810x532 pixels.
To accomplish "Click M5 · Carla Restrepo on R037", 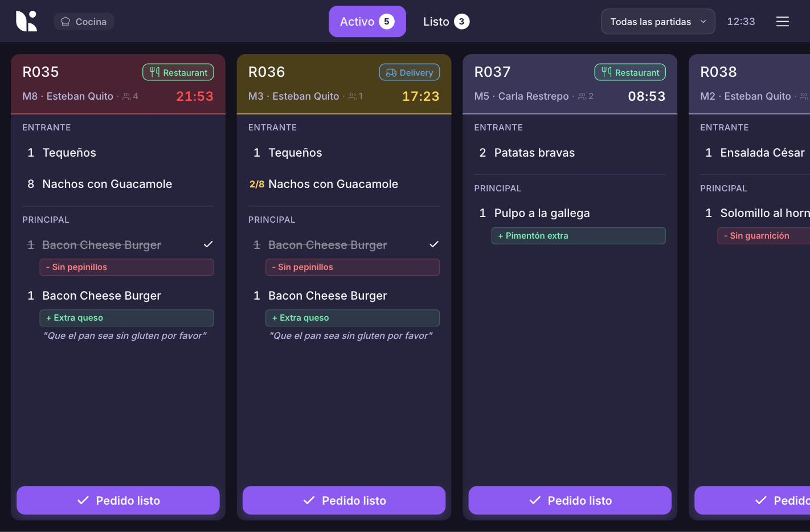I will pyautogui.click(x=522, y=96).
